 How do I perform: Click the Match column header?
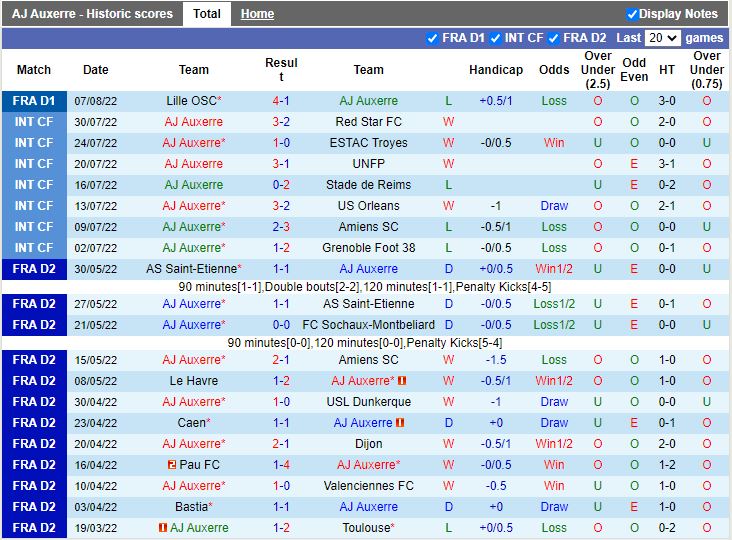(34, 70)
